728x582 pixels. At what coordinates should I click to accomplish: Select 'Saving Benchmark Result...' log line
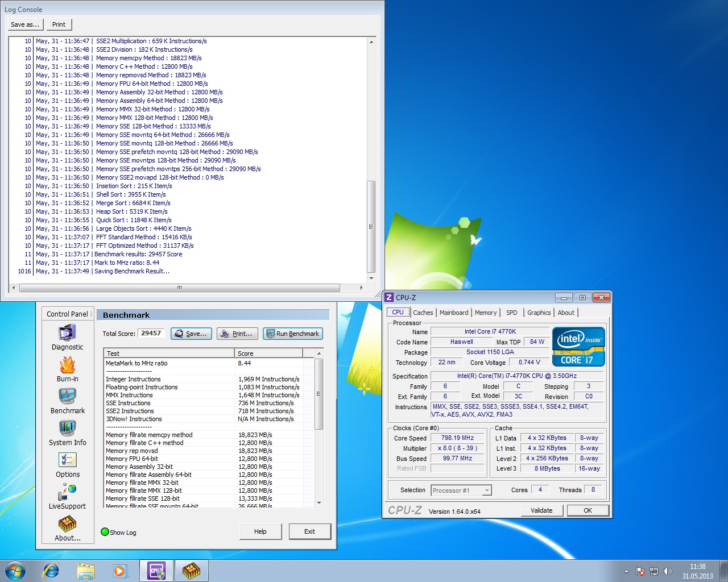click(132, 271)
